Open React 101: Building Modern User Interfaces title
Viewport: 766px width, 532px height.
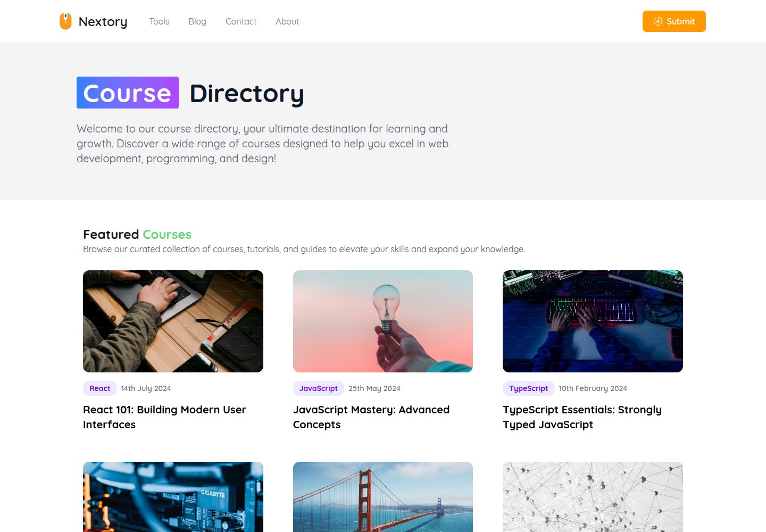164,417
